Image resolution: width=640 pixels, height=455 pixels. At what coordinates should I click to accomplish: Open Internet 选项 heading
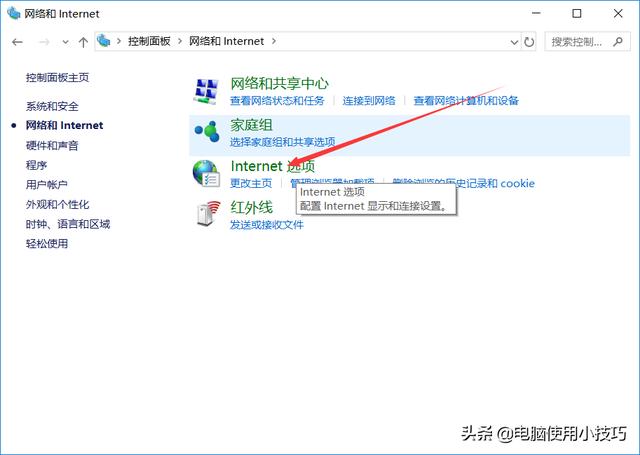tap(273, 166)
